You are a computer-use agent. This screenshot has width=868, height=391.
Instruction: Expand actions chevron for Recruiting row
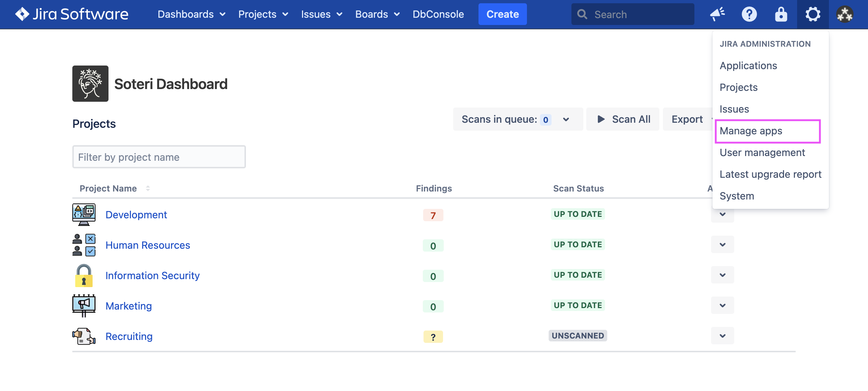point(722,336)
